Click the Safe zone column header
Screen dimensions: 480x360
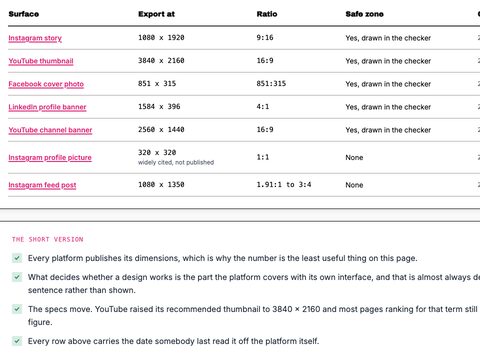[x=364, y=14]
